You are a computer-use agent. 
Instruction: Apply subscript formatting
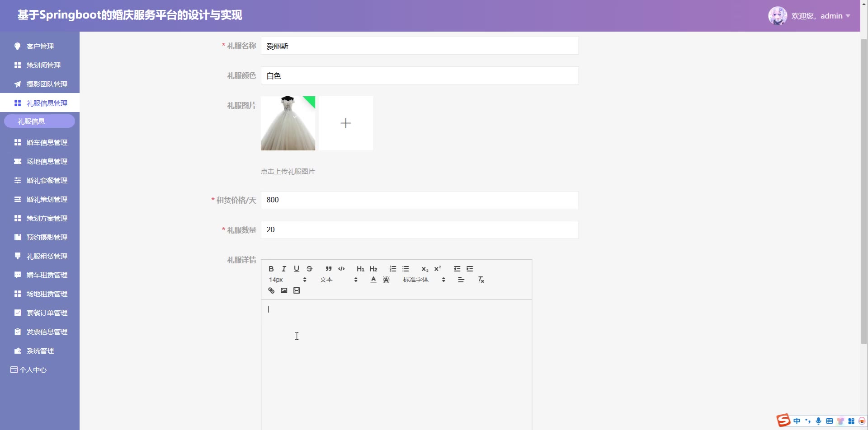(425, 269)
